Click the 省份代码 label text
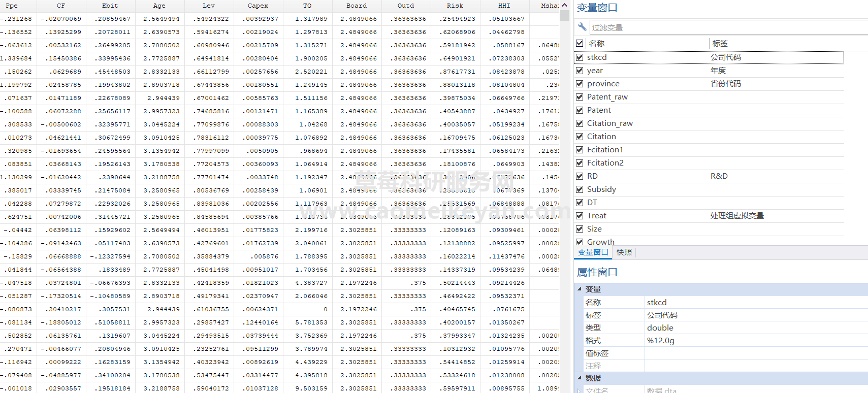Image resolution: width=868 pixels, height=393 pixels. (x=726, y=84)
